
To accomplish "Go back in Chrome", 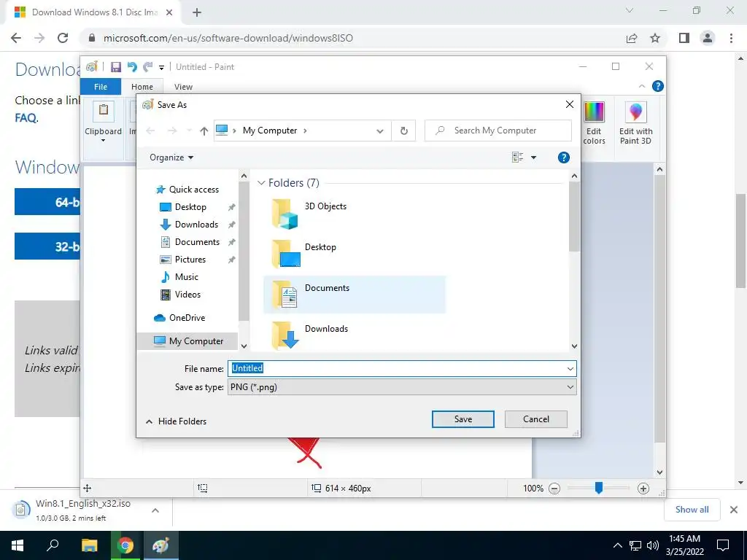I will coord(16,38).
